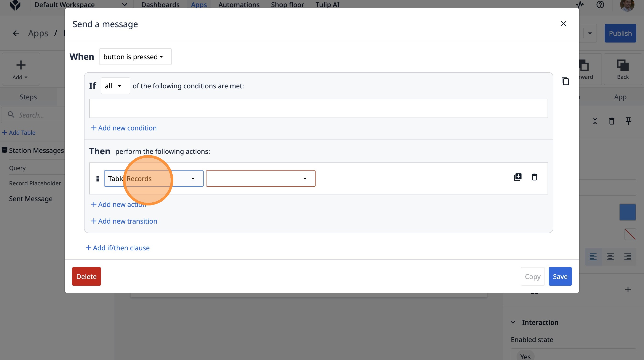This screenshot has height=360, width=644.
Task: Open the all conditions dropdown
Action: point(115,86)
